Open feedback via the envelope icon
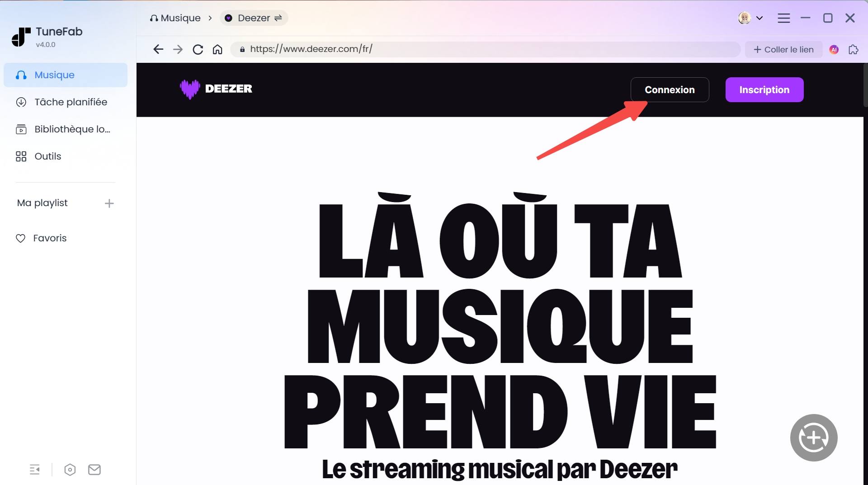 click(94, 470)
